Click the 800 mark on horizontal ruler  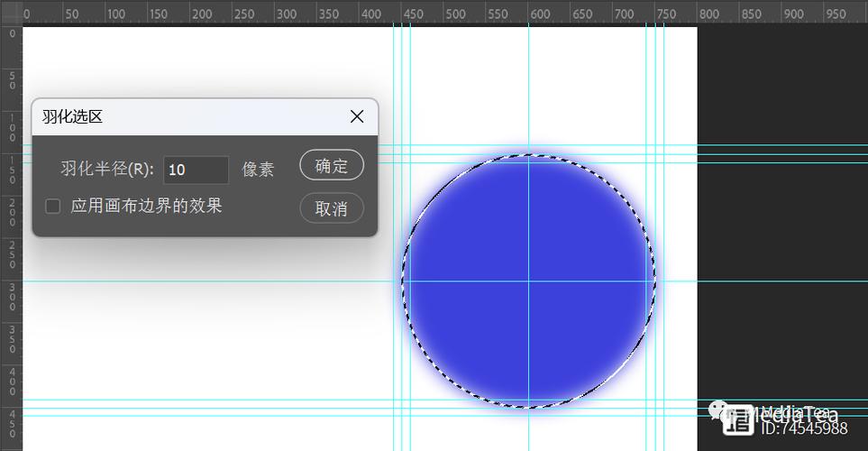(x=709, y=14)
